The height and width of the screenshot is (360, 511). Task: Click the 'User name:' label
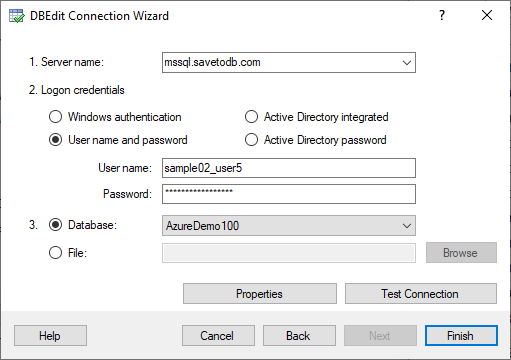(125, 168)
